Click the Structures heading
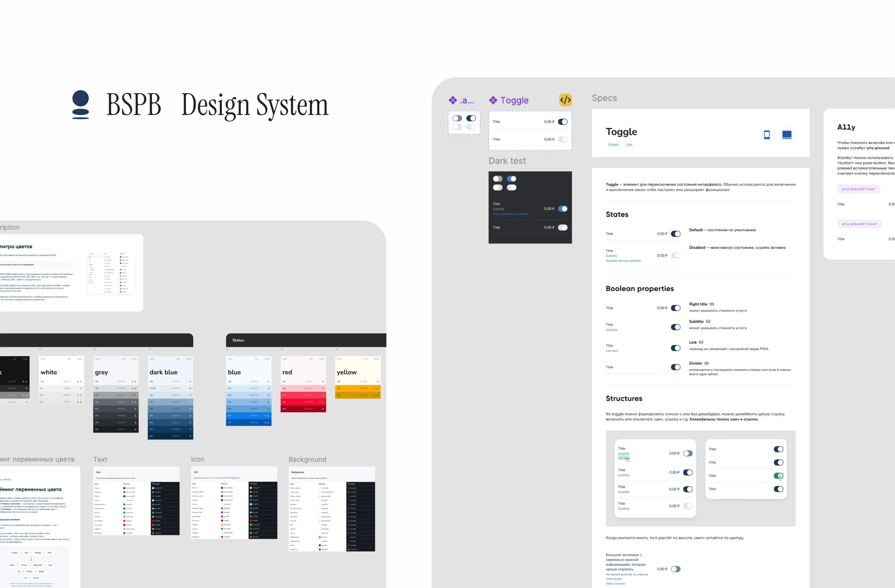895x588 pixels. pos(624,399)
